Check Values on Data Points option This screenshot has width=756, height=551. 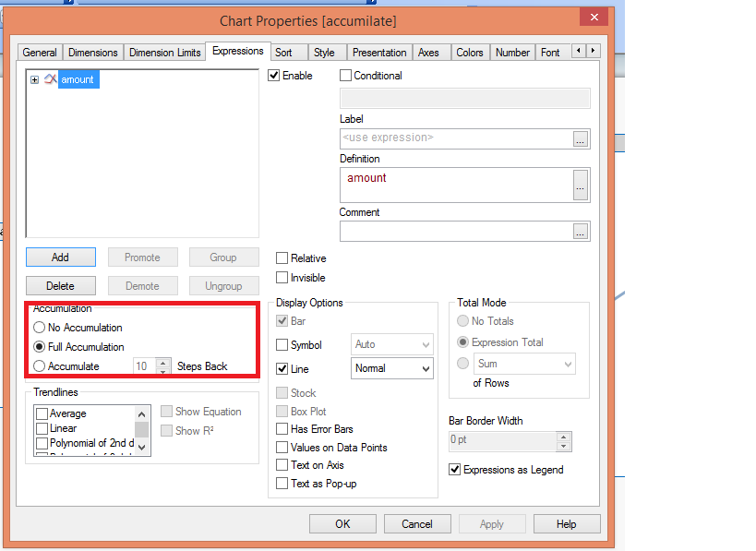click(x=282, y=448)
